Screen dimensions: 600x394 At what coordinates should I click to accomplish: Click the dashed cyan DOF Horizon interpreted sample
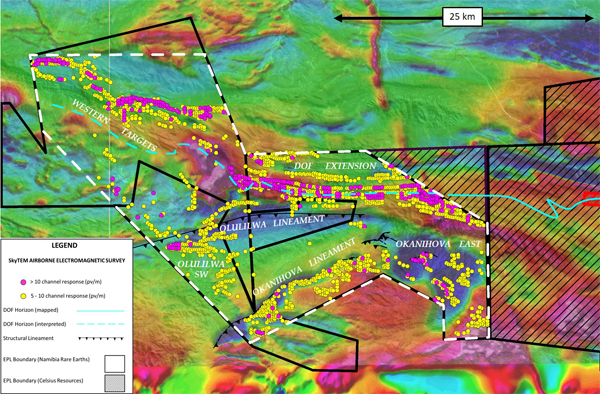tap(101, 324)
